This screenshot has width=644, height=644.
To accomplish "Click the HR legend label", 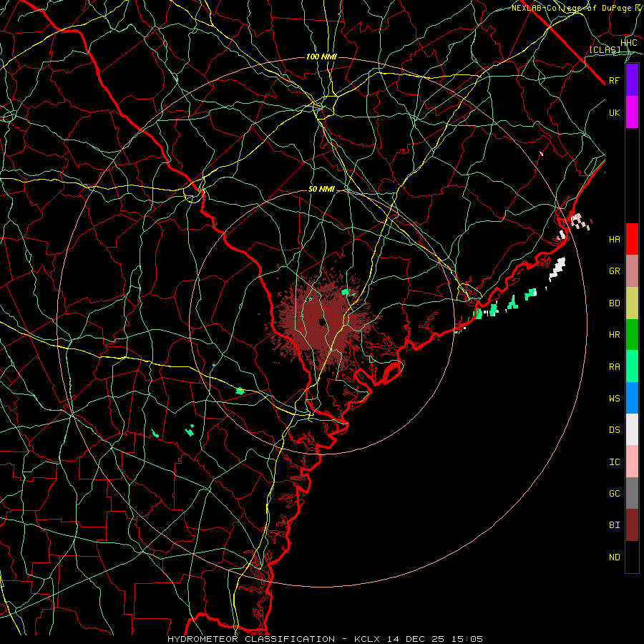I will click(615, 335).
